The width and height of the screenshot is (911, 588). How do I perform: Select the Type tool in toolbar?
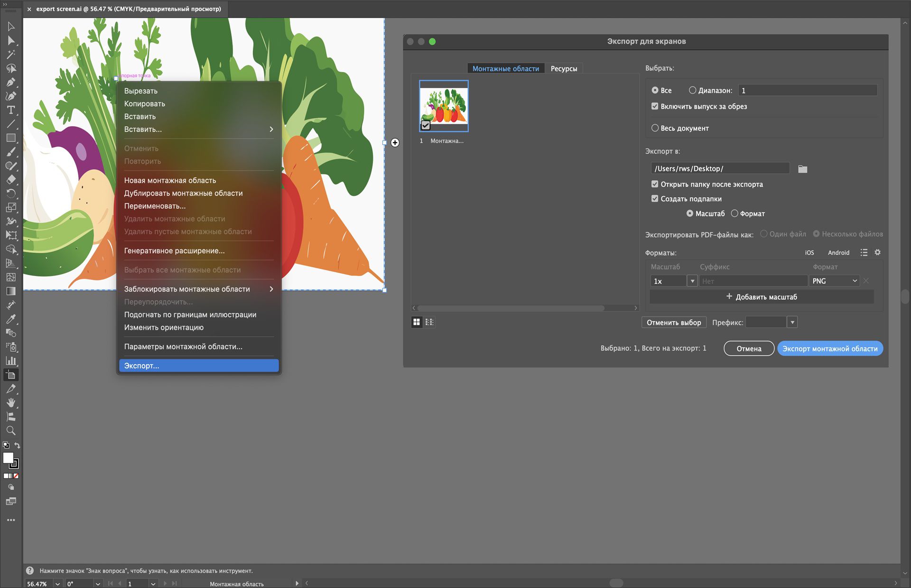[11, 110]
